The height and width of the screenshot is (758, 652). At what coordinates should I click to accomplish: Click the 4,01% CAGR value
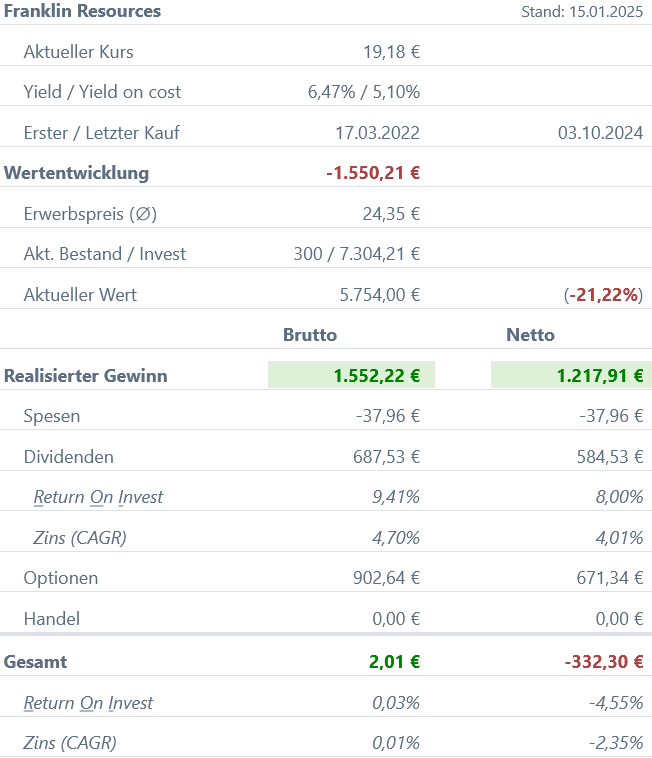619,538
